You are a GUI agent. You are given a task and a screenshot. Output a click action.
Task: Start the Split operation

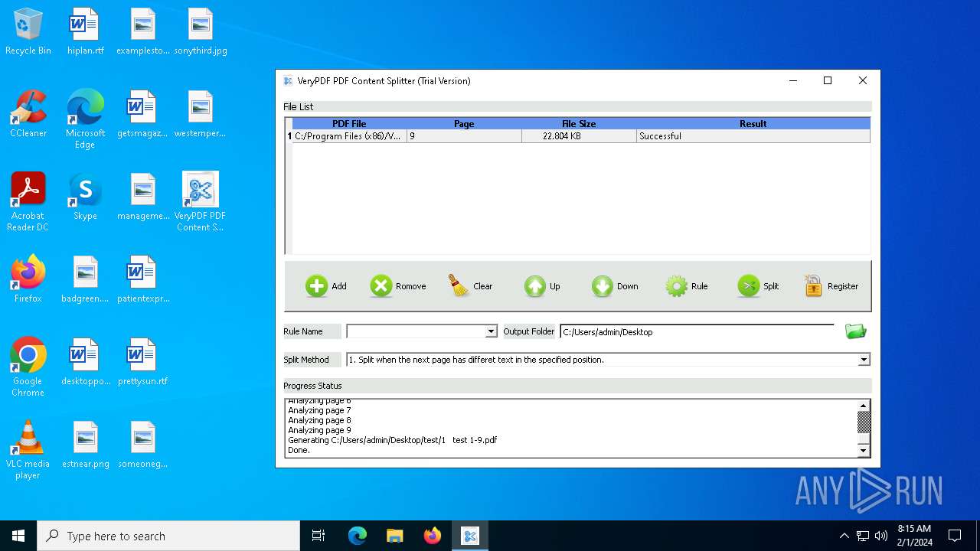tap(758, 286)
